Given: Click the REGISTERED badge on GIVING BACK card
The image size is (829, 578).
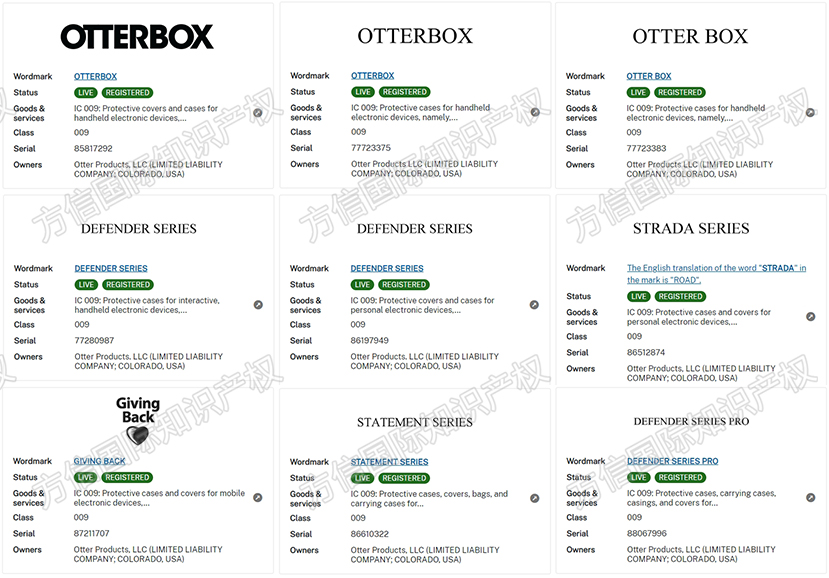Looking at the screenshot, I should (x=127, y=477).
